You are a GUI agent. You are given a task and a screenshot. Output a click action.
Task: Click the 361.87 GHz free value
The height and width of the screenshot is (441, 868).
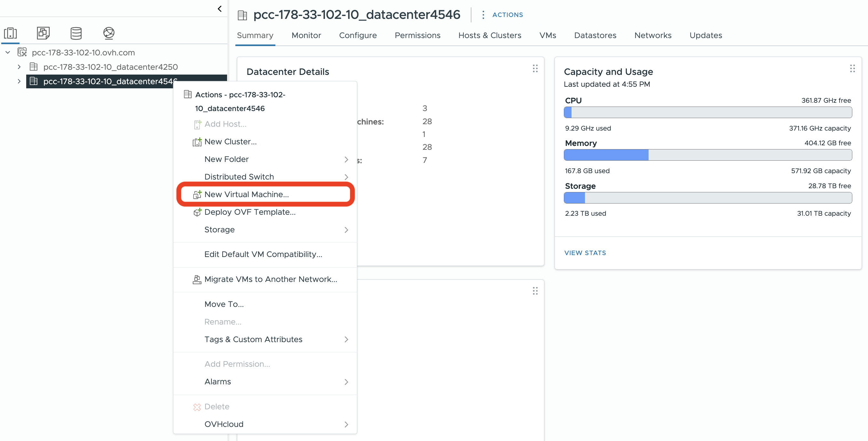click(826, 100)
